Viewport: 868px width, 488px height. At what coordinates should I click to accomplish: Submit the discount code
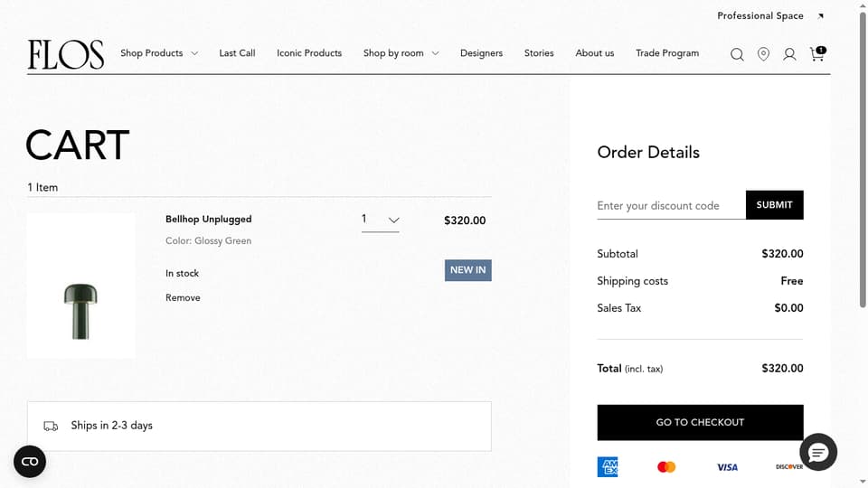pyautogui.click(x=775, y=205)
